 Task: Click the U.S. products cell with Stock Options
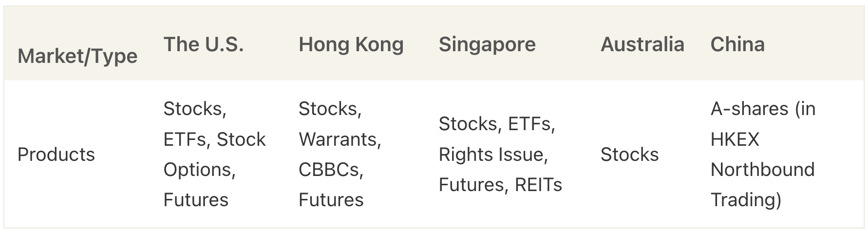[214, 154]
